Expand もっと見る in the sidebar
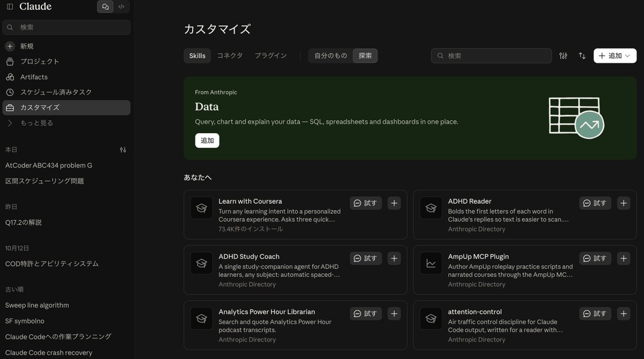Image resolution: width=644 pixels, height=359 pixels. pyautogui.click(x=67, y=123)
